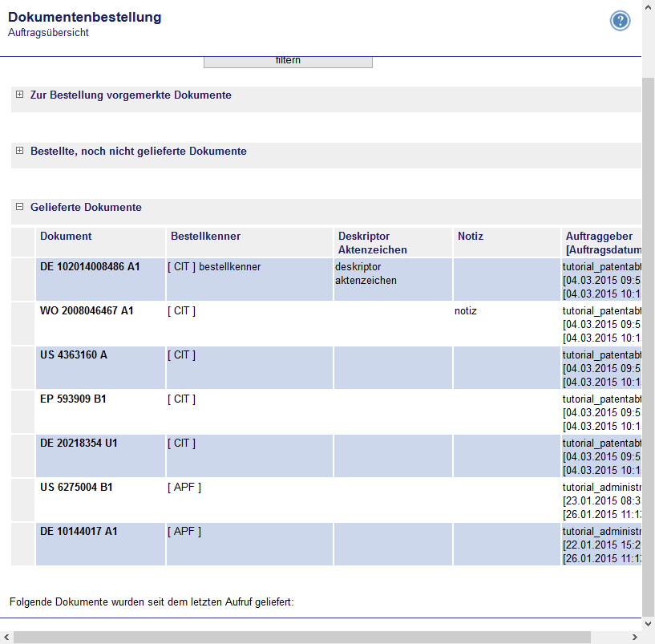This screenshot has height=644, width=655.
Task: Click the vertical scrollbar down arrow
Action: click(649, 623)
